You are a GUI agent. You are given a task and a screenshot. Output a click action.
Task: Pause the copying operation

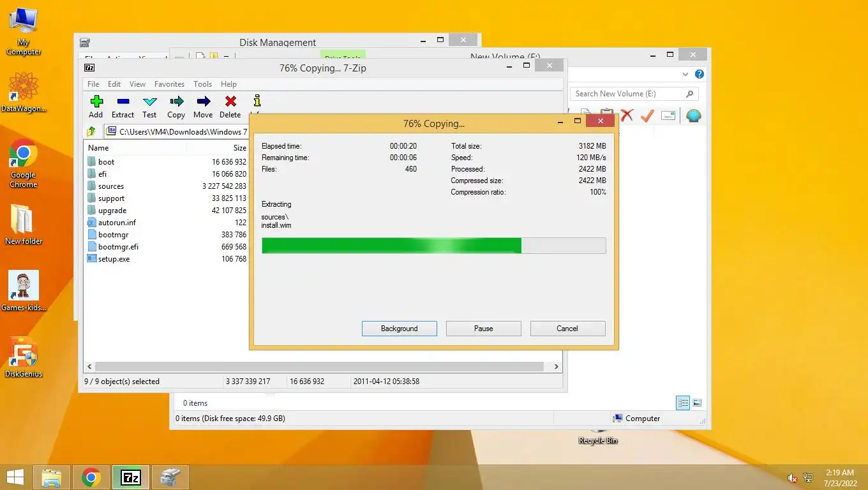(x=484, y=329)
